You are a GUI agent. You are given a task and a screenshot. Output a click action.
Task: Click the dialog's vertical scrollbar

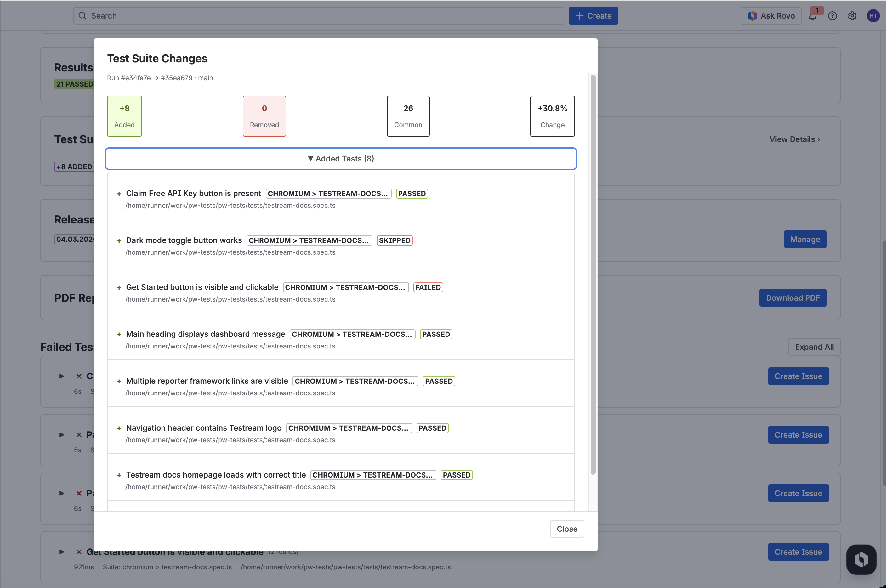click(593, 274)
